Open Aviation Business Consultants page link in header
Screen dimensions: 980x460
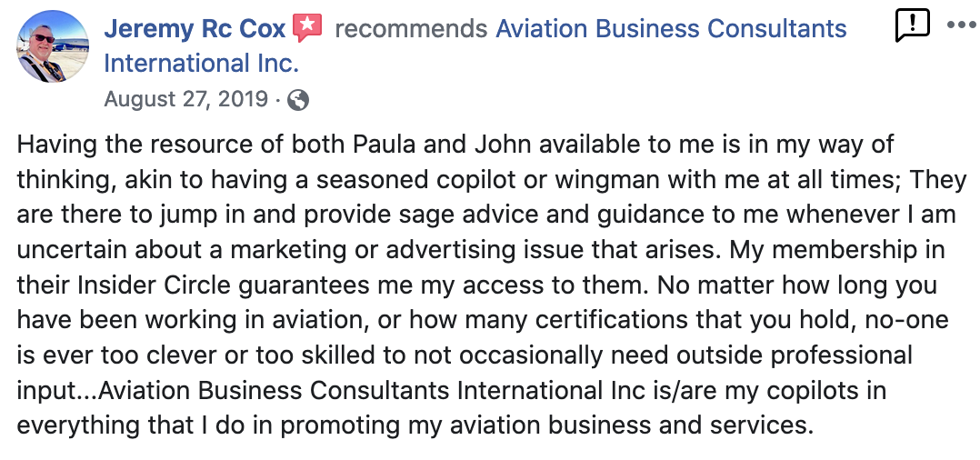[x=670, y=29]
